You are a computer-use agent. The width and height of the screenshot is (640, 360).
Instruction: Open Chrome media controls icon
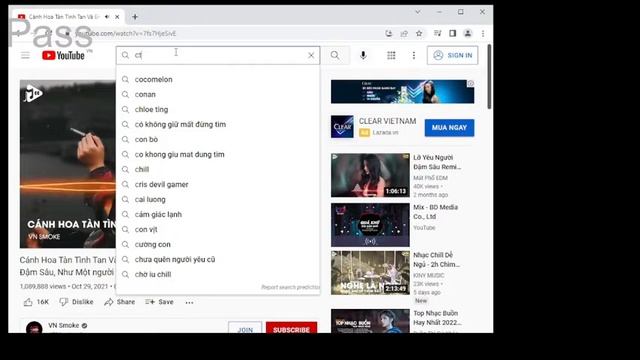[x=438, y=33]
